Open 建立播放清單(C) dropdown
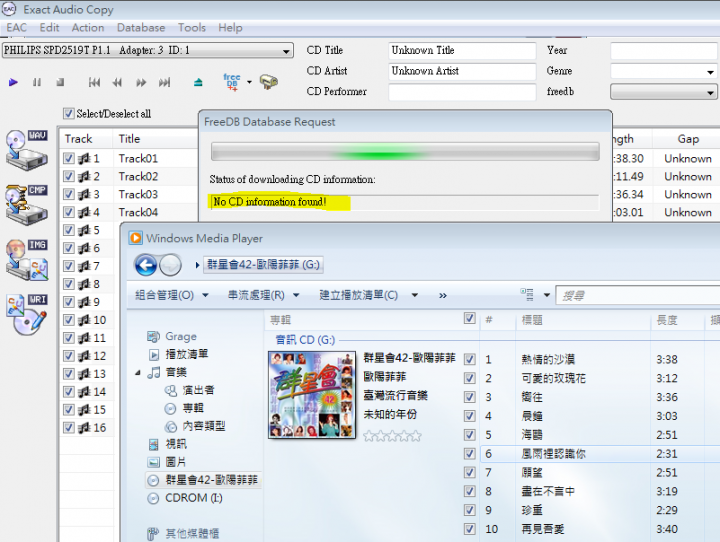 [369, 295]
